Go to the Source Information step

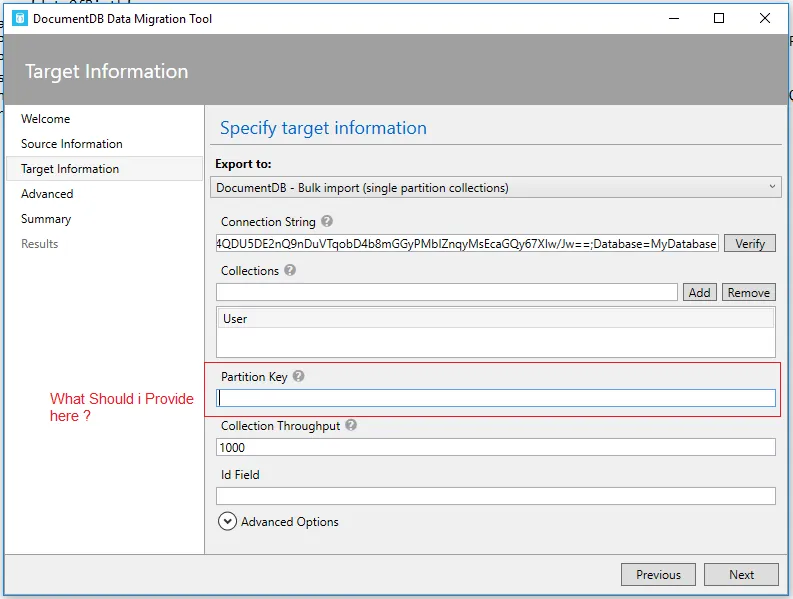(72, 144)
